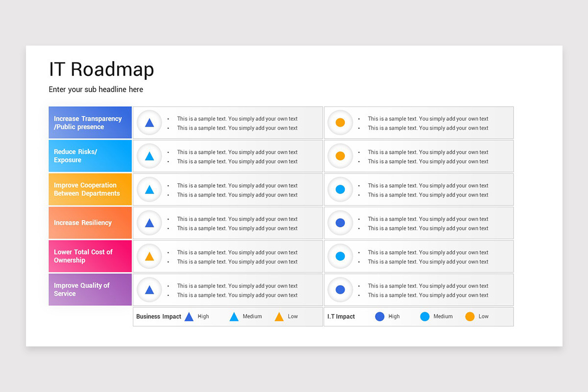Image resolution: width=588 pixels, height=392 pixels.
Task: Select the Reduce Risks/Exposure label box
Action: [90, 156]
